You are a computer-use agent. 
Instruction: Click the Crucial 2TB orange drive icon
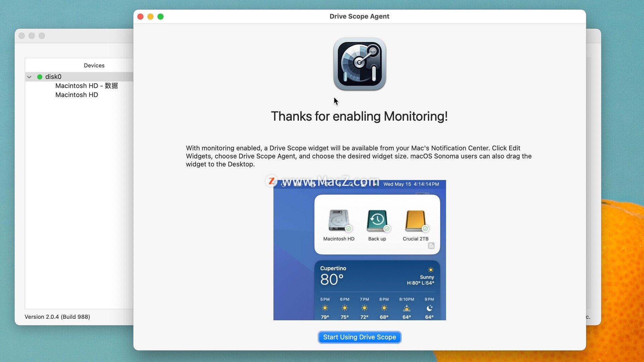click(x=415, y=221)
